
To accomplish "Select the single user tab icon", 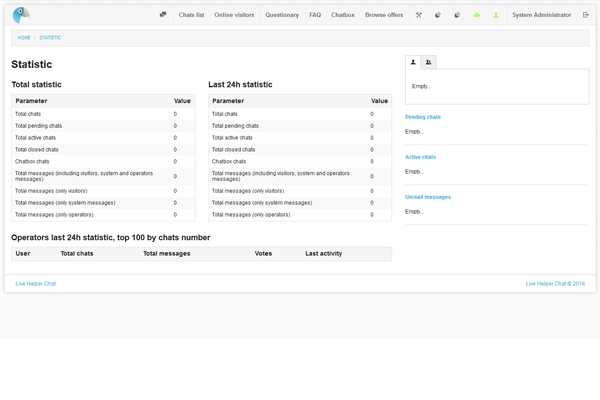I will point(413,62).
